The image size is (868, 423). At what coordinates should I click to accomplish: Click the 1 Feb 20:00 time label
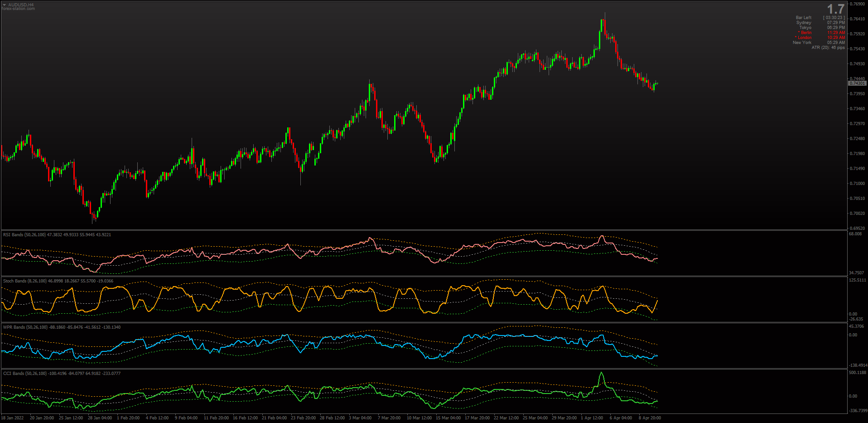(x=128, y=418)
